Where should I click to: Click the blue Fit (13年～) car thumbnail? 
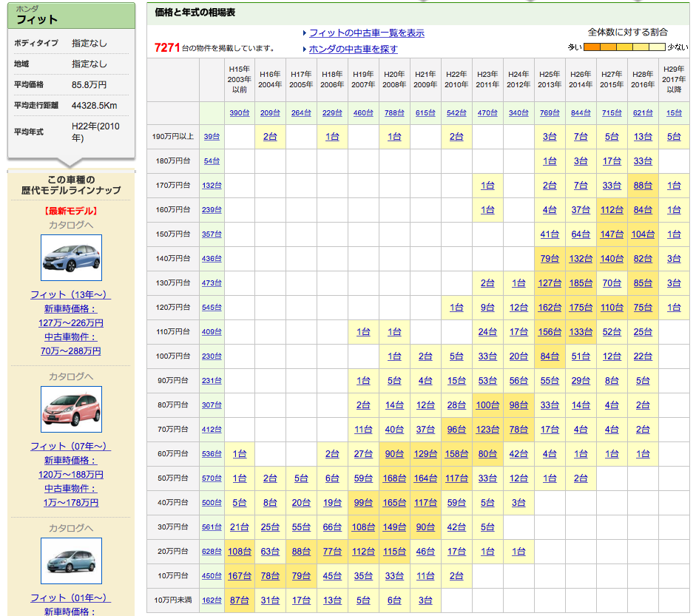71,258
